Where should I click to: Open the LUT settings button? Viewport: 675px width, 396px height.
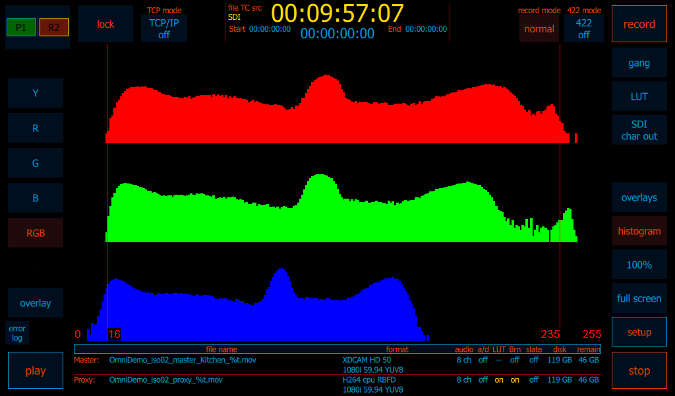point(639,96)
